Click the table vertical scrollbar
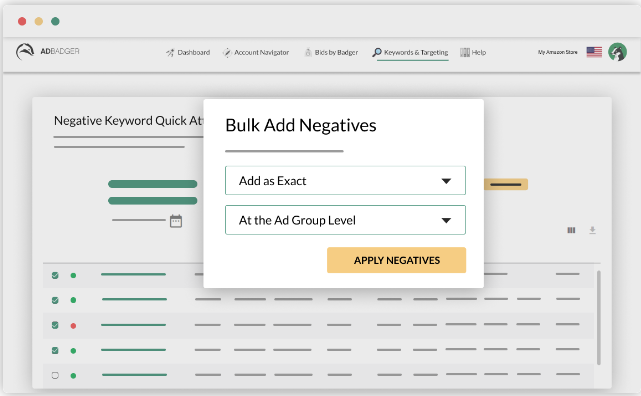641x396 pixels. [x=598, y=318]
